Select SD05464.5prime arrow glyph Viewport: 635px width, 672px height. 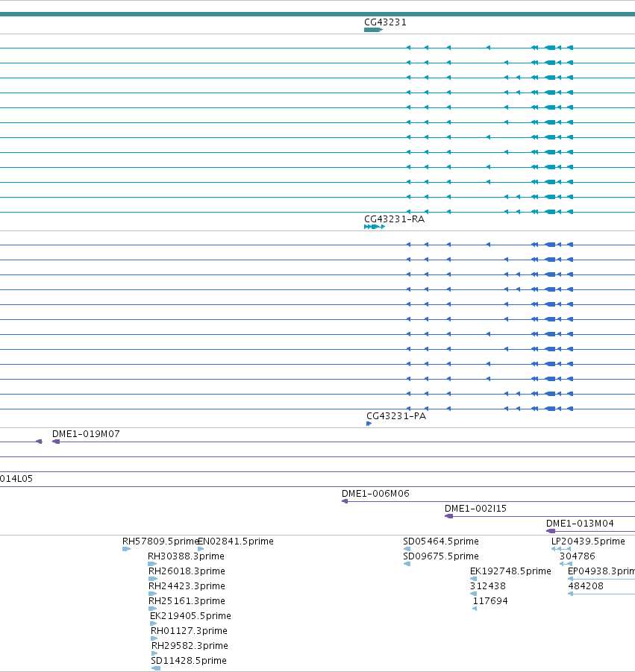407,550
